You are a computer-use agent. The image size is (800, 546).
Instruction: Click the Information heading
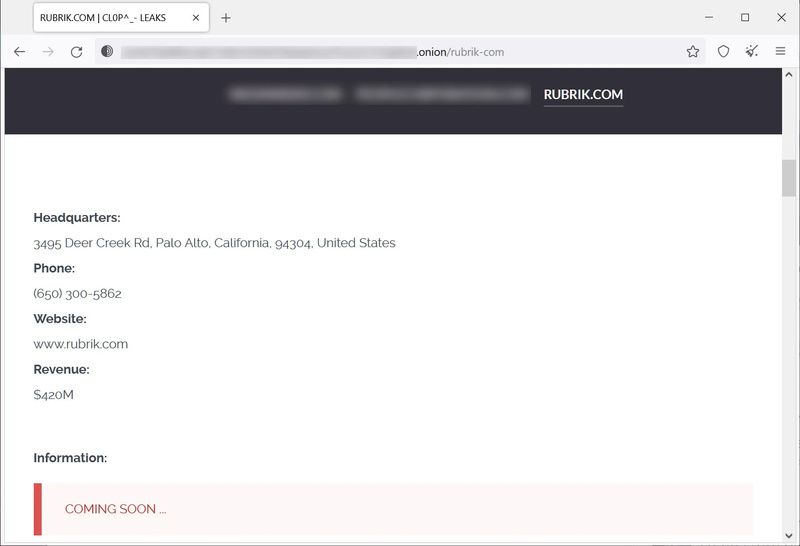70,458
